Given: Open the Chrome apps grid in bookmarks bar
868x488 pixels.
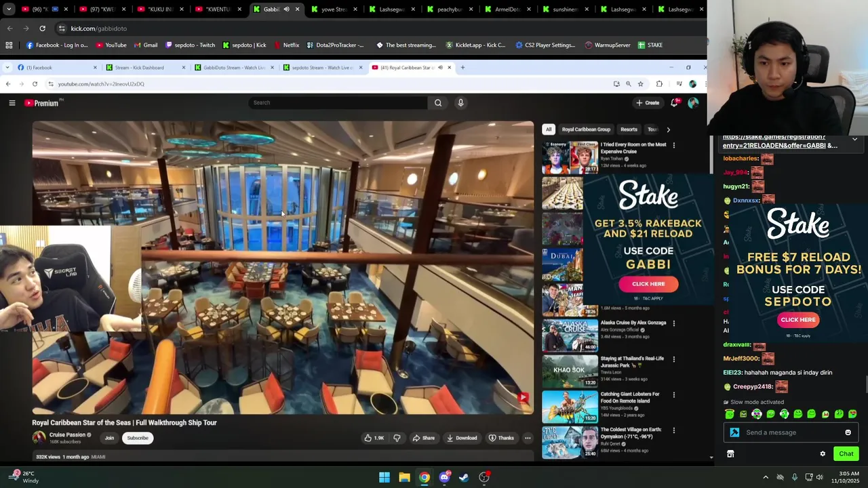Looking at the screenshot, I should point(9,45).
